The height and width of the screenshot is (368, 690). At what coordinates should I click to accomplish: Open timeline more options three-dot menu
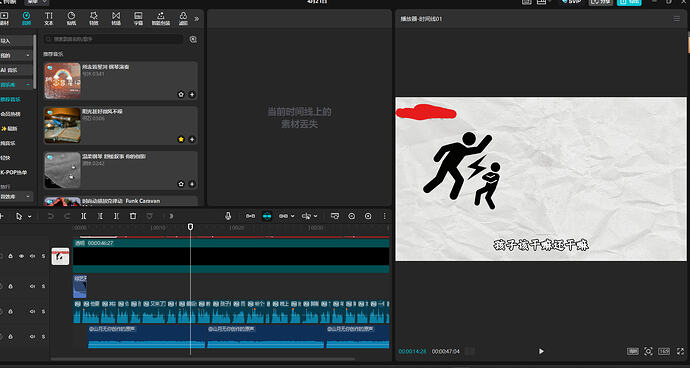pos(385,216)
